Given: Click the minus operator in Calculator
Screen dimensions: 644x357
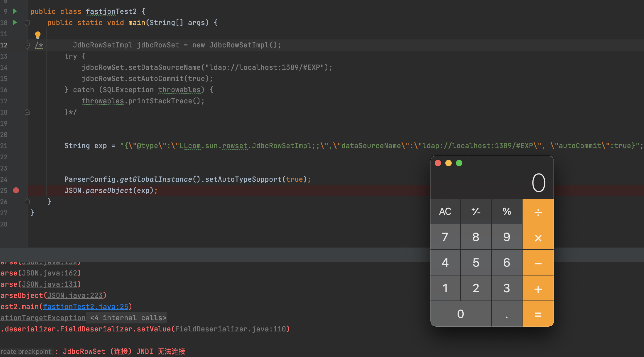Looking at the screenshot, I should 538,263.
